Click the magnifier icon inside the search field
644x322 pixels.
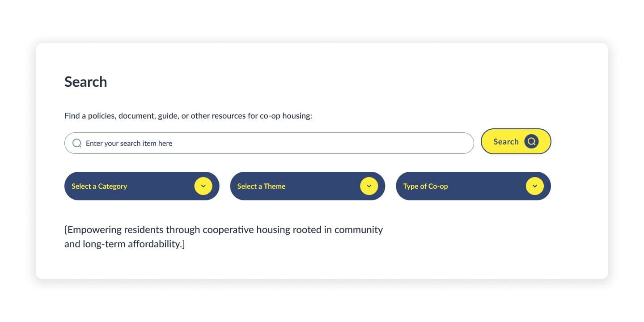[x=77, y=143]
